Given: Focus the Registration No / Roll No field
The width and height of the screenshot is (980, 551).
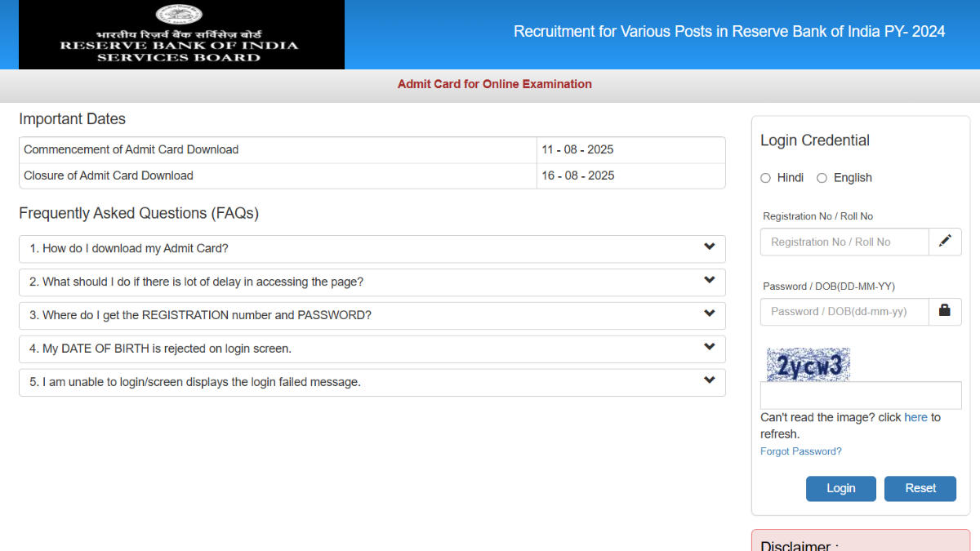Looking at the screenshot, I should point(844,242).
